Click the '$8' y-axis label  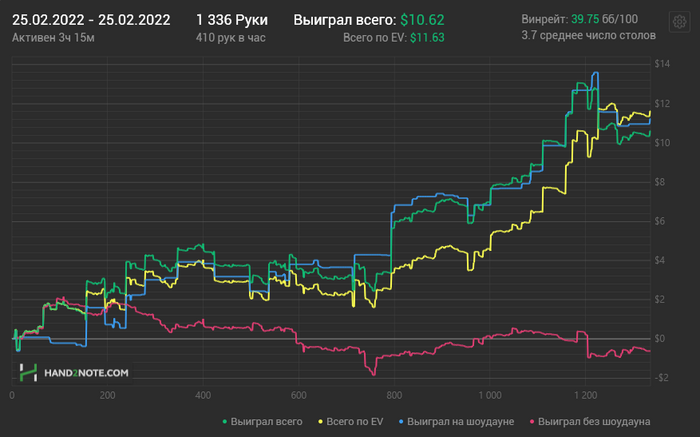(x=660, y=182)
